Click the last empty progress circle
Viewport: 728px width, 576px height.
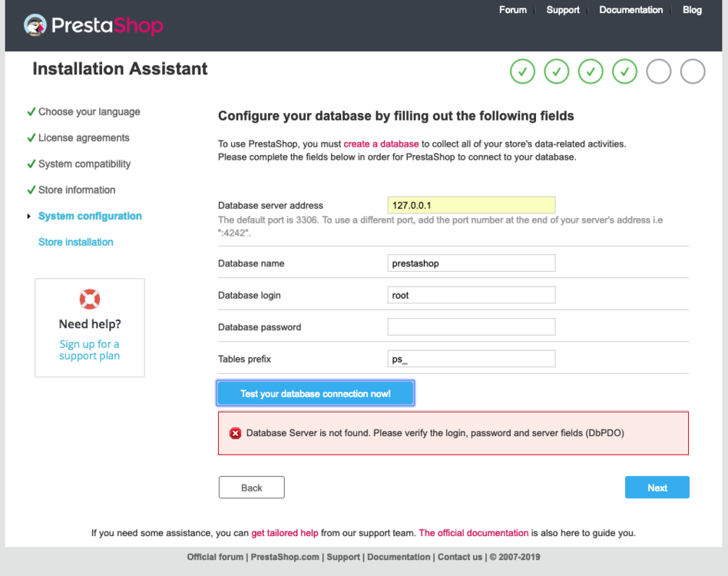[693, 71]
